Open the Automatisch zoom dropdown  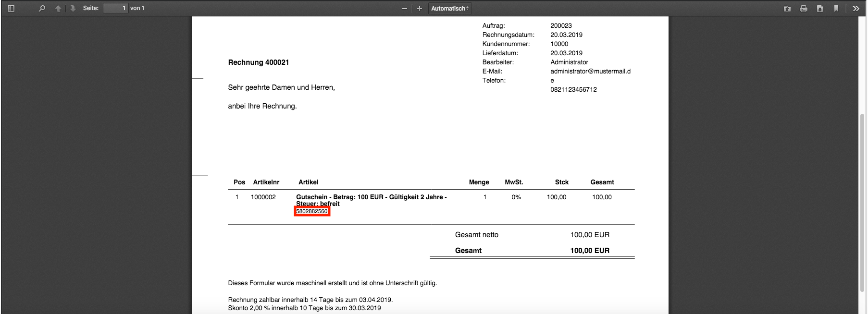click(x=449, y=9)
